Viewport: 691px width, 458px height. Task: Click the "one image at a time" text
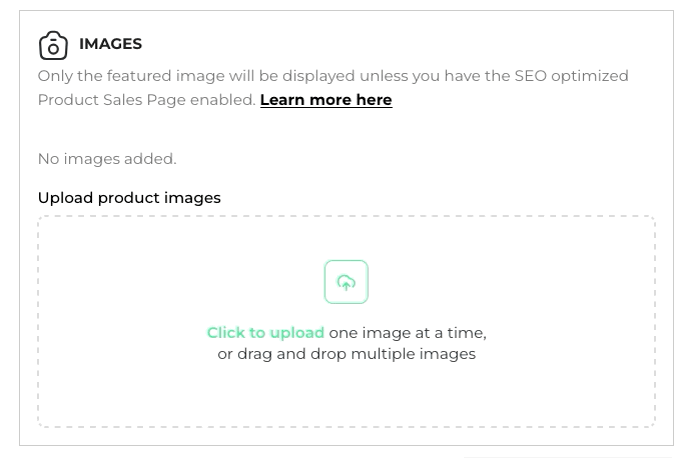[x=407, y=333]
